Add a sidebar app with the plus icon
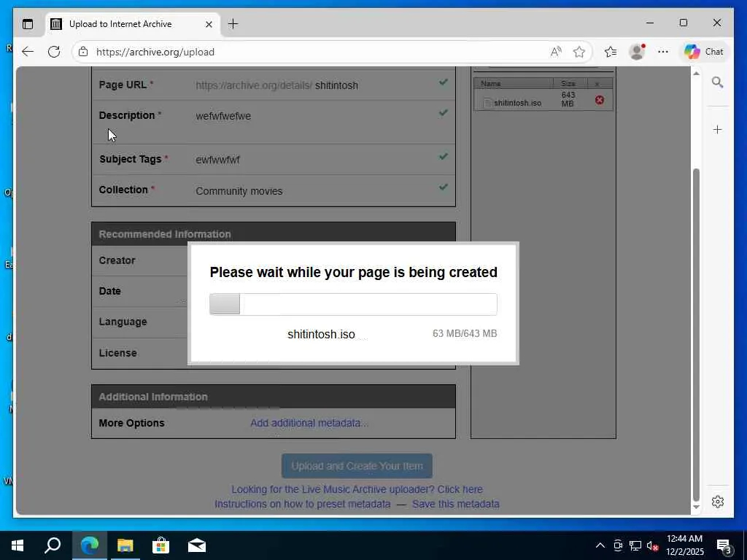The width and height of the screenshot is (747, 560). [x=718, y=130]
